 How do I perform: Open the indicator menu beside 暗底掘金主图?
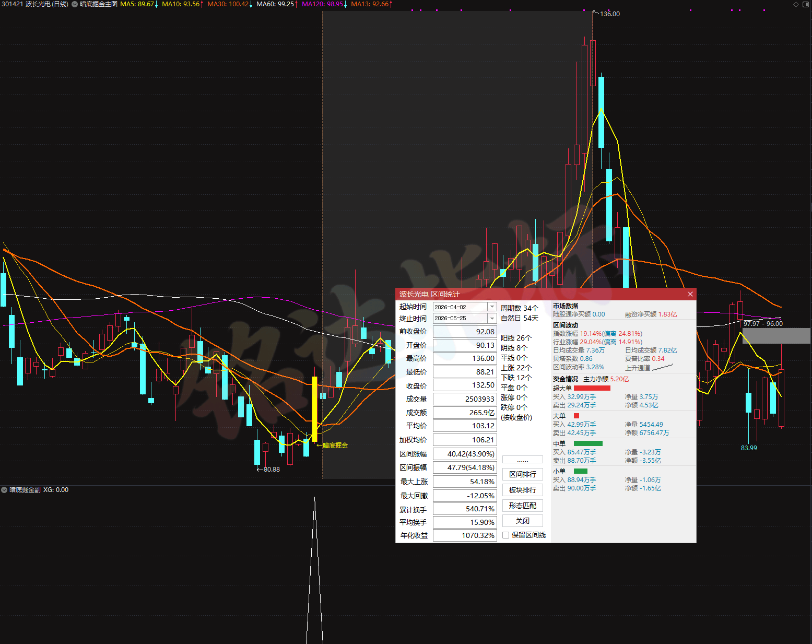(x=75, y=4)
